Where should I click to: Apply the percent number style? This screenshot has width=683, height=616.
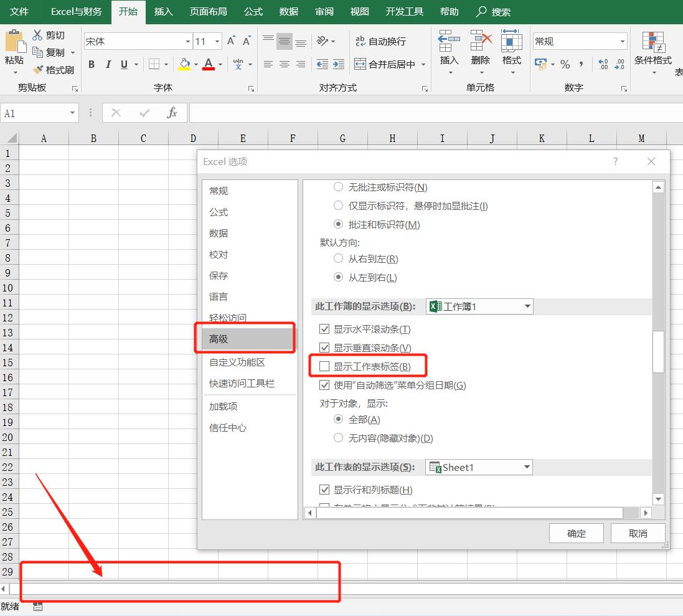click(564, 64)
